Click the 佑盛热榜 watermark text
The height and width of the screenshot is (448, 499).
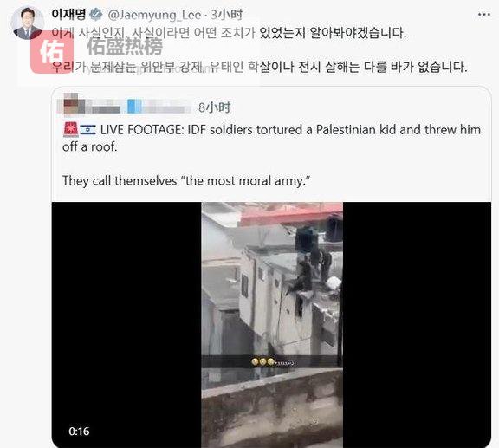125,47
